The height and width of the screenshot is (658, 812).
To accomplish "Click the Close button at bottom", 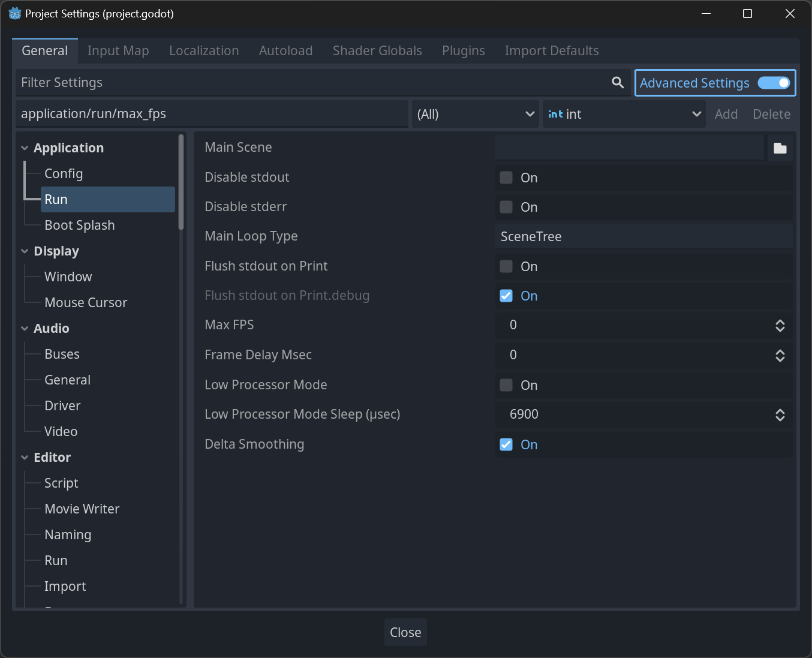I will [405, 632].
